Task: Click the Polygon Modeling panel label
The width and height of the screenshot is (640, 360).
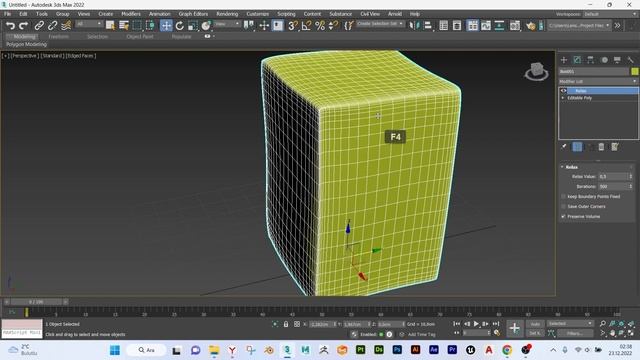Action: 26,44
